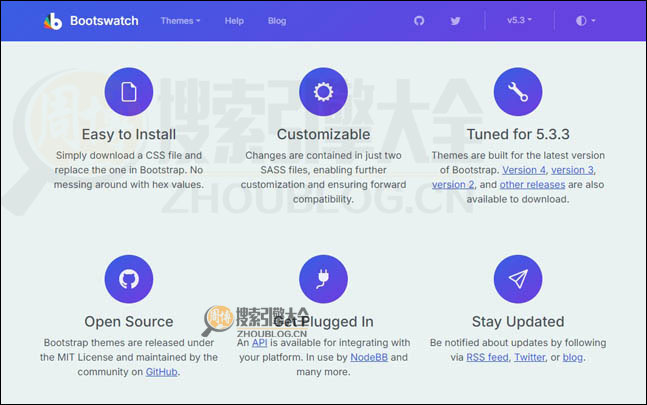Click the wrench icon above Tuned for 5.3.3

(x=518, y=92)
